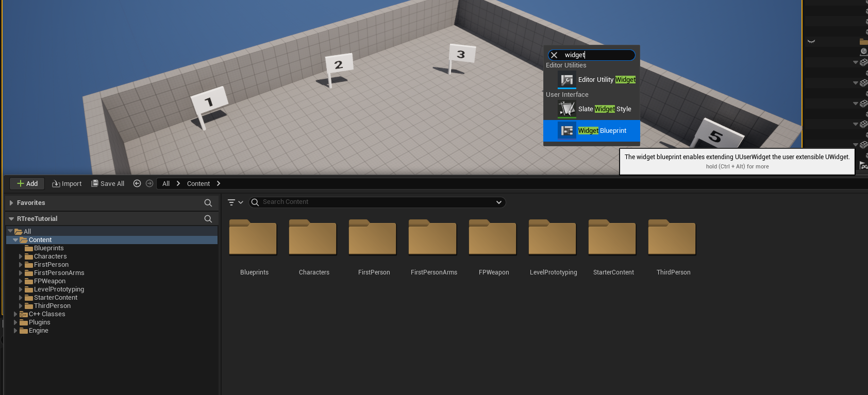
Task: Expand the FirstPerson tree folder
Action: click(21, 265)
